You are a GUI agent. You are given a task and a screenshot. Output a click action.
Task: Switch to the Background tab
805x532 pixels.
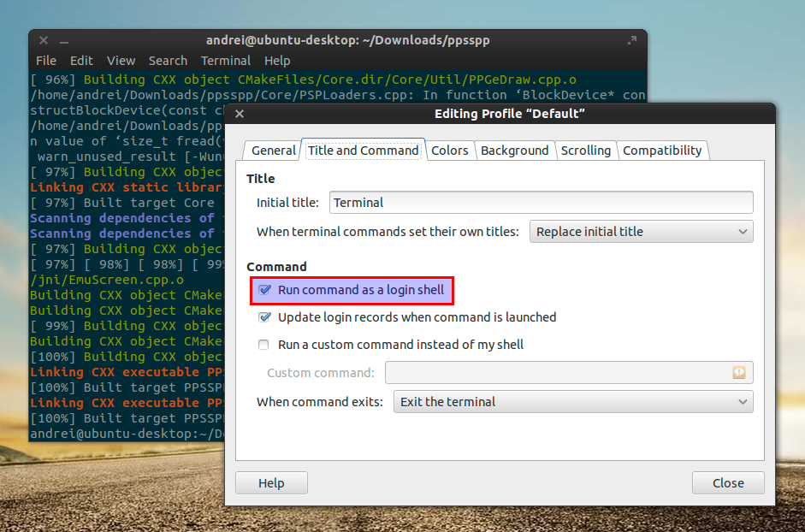tap(515, 150)
